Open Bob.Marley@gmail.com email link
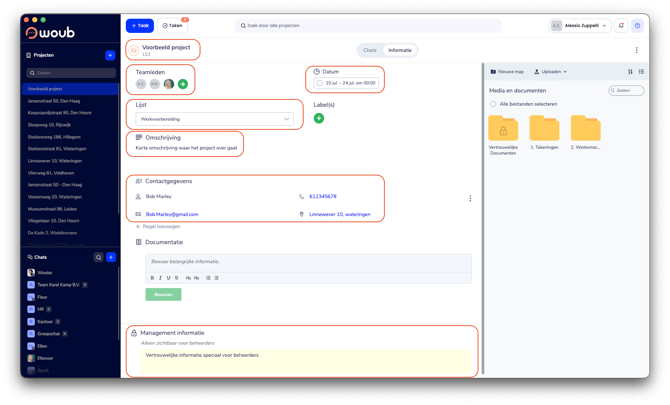This screenshot has width=670, height=405. click(x=172, y=214)
